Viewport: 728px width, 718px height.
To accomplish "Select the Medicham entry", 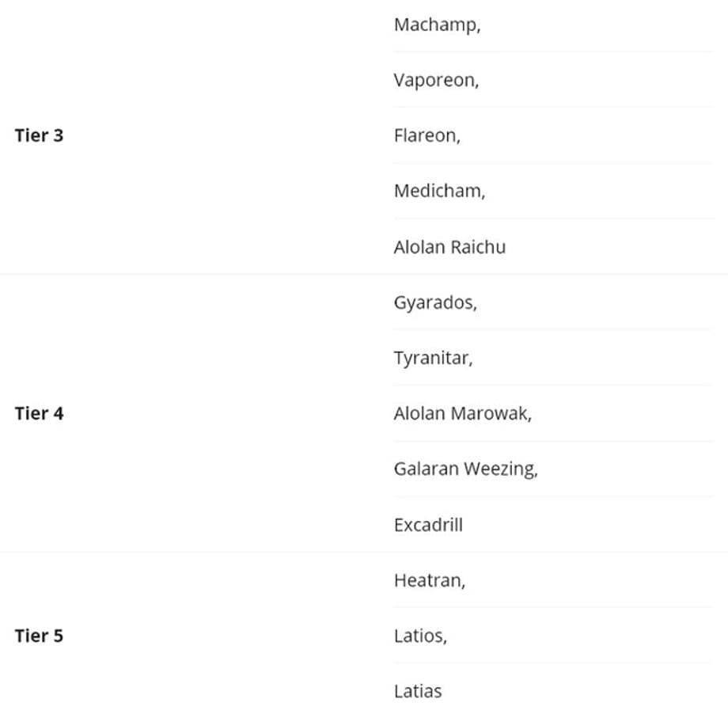I will [438, 191].
